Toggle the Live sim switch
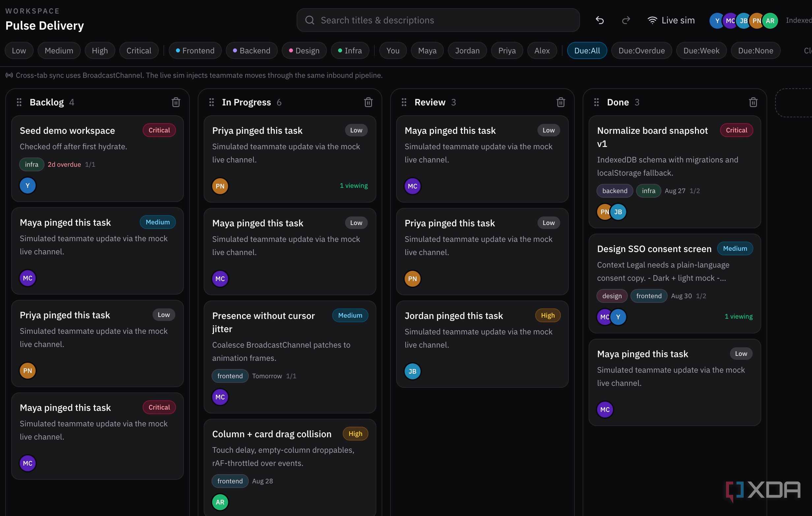Image resolution: width=812 pixels, height=516 pixels. [x=671, y=20]
